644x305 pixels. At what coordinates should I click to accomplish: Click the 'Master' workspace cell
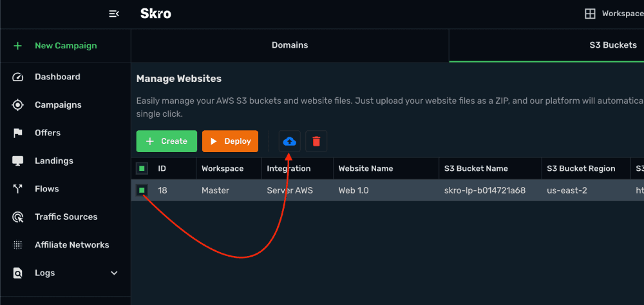(x=215, y=190)
